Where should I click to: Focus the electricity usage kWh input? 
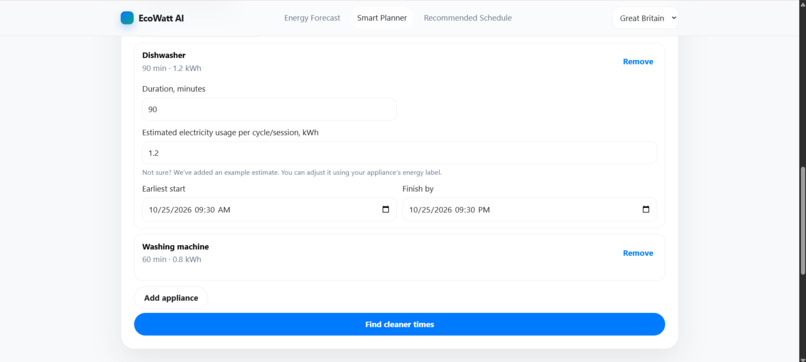pyautogui.click(x=399, y=153)
